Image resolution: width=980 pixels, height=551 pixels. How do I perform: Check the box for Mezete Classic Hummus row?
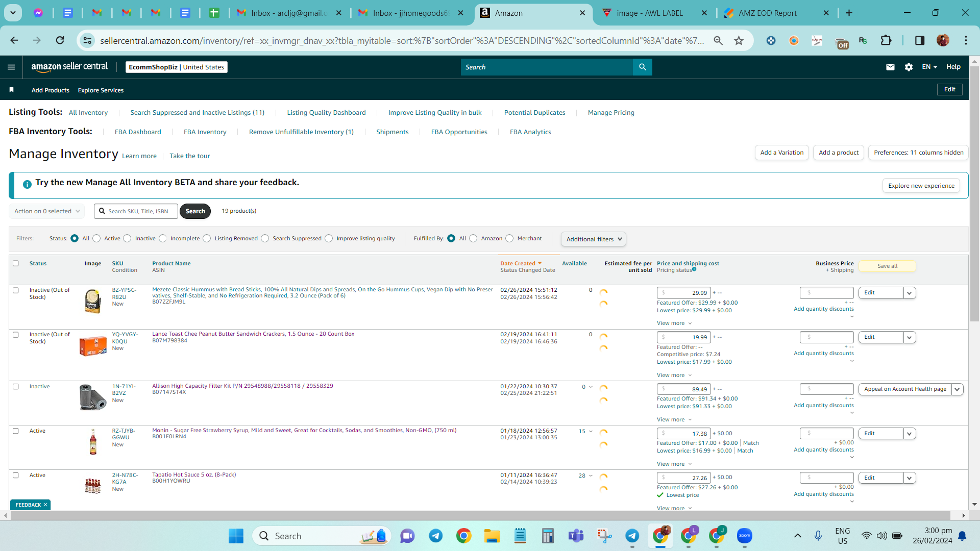15,290
